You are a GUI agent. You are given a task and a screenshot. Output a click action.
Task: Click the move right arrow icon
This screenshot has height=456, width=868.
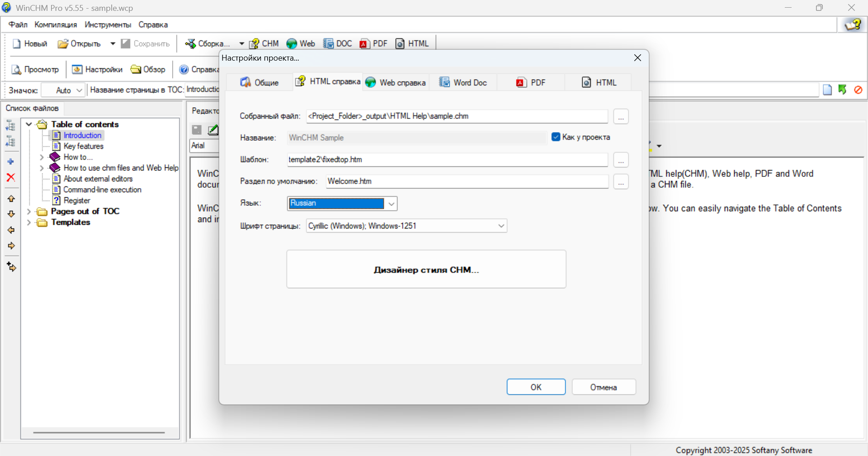pyautogui.click(x=11, y=246)
